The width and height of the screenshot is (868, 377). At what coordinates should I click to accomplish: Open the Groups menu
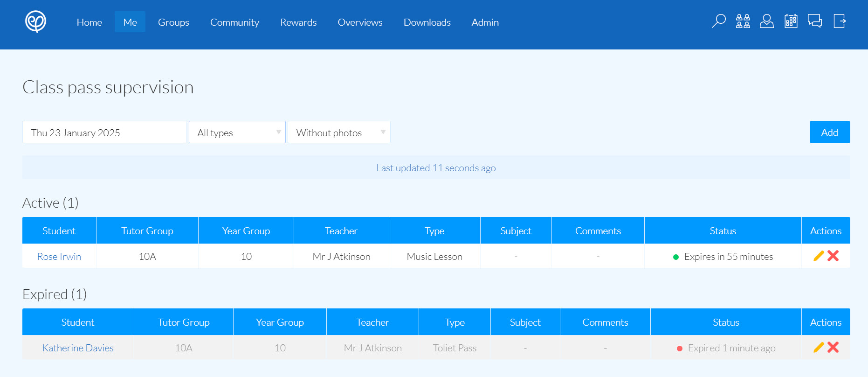(173, 22)
